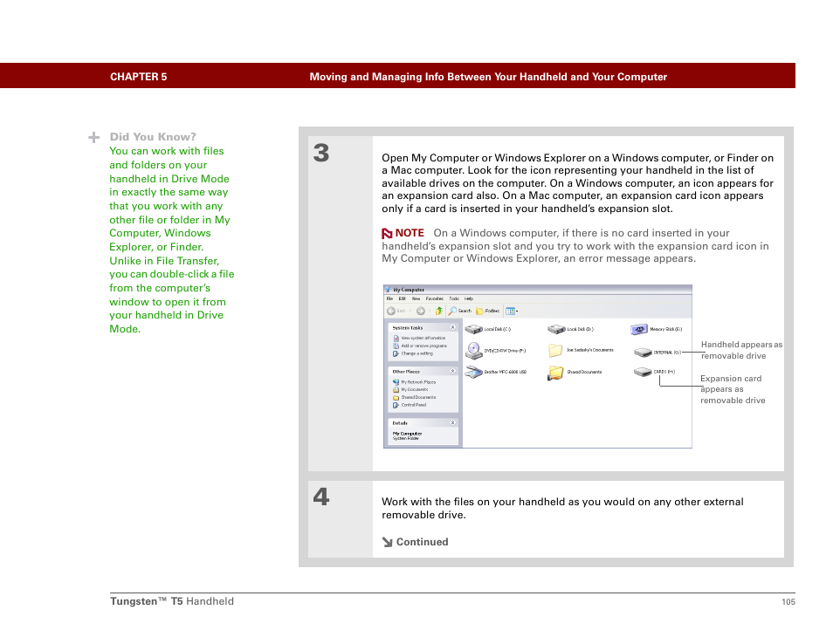Go up one folder level
The height and width of the screenshot is (644, 833).
[x=439, y=312]
